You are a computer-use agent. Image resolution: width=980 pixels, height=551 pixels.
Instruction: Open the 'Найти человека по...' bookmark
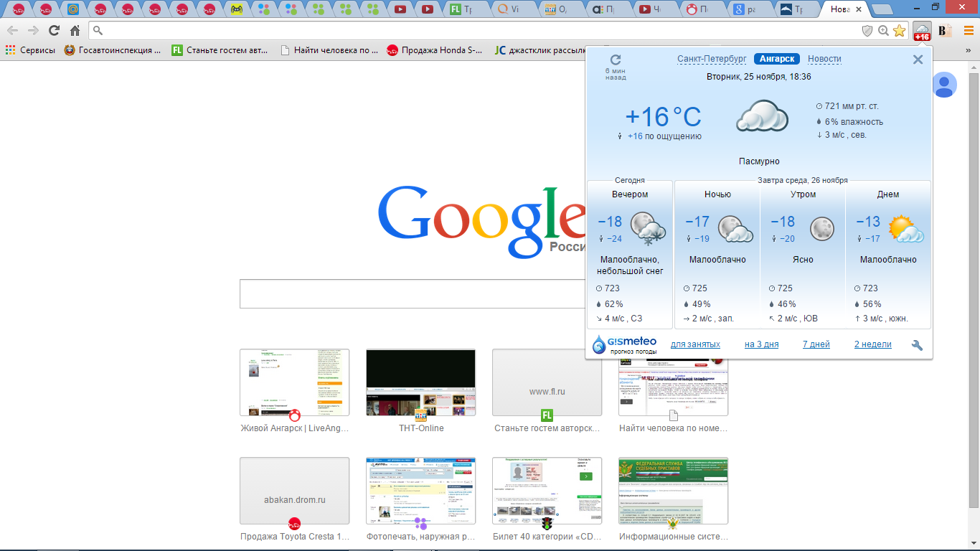pyautogui.click(x=329, y=50)
